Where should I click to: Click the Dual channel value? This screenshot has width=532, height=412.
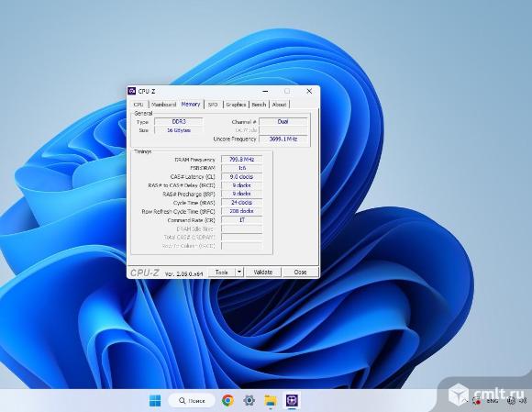tap(283, 121)
